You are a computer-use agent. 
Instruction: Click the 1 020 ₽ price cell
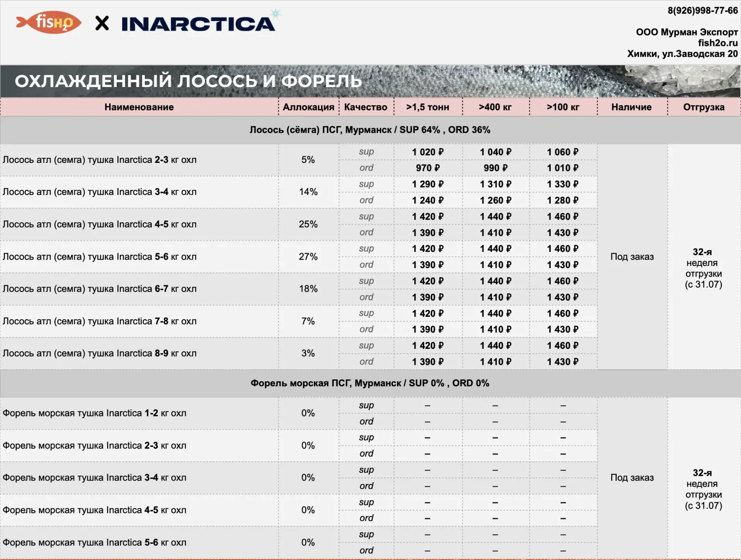(x=428, y=152)
